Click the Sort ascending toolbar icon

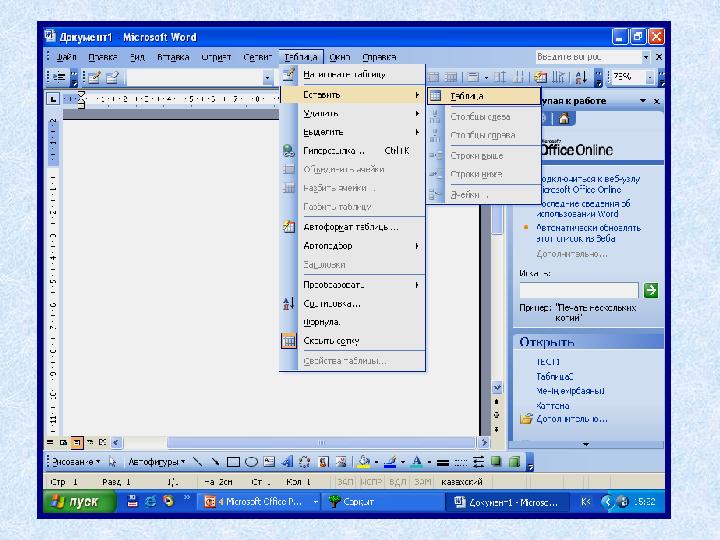click(x=581, y=77)
